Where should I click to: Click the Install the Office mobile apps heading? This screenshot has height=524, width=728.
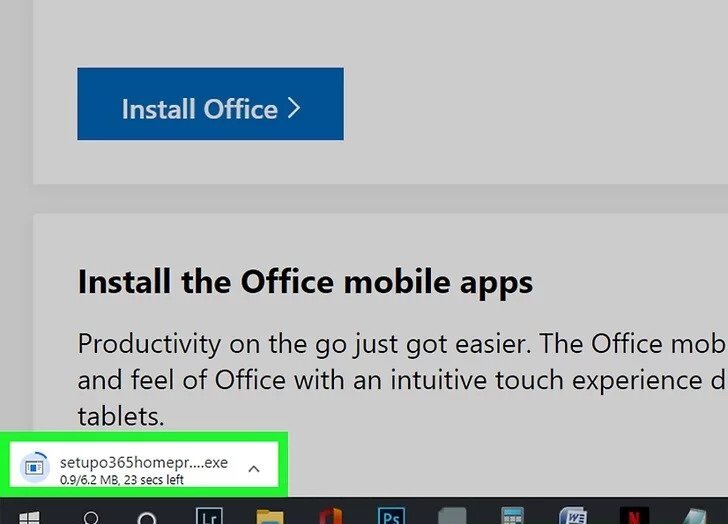coord(305,282)
